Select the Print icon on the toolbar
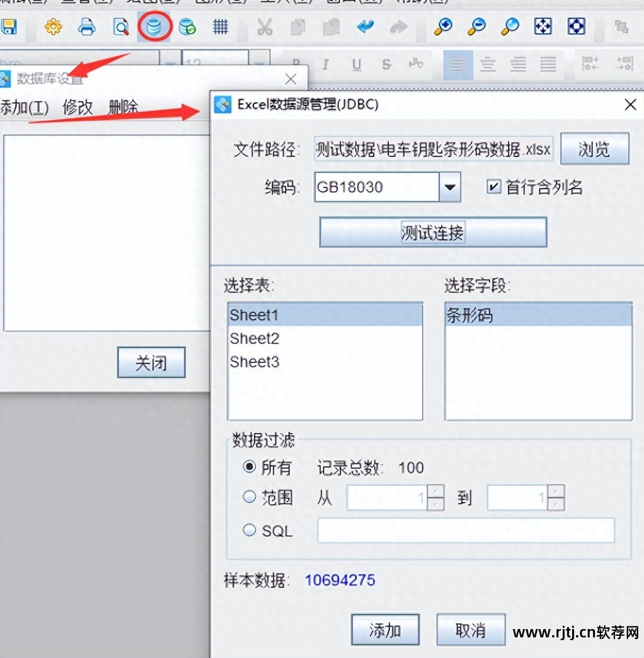This screenshot has height=658, width=644. (x=86, y=27)
